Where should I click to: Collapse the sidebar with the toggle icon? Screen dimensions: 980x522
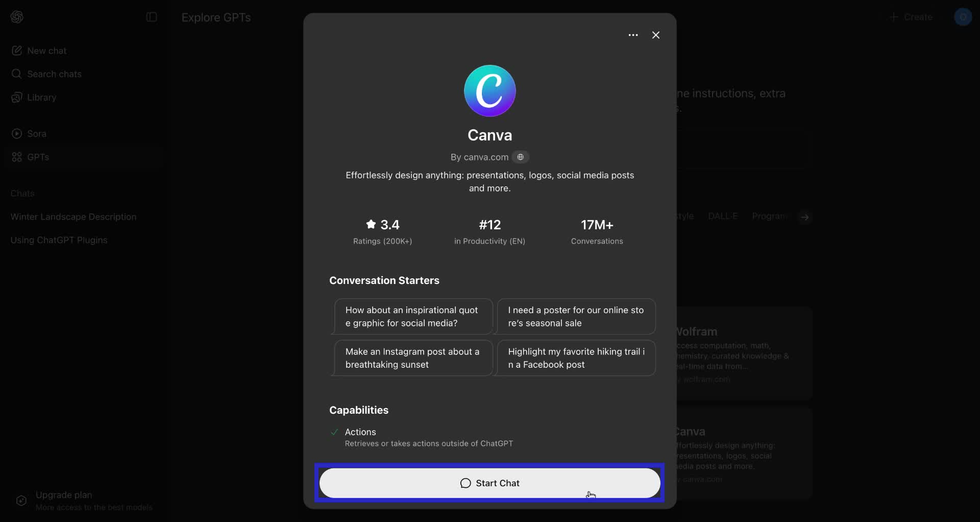tap(151, 17)
